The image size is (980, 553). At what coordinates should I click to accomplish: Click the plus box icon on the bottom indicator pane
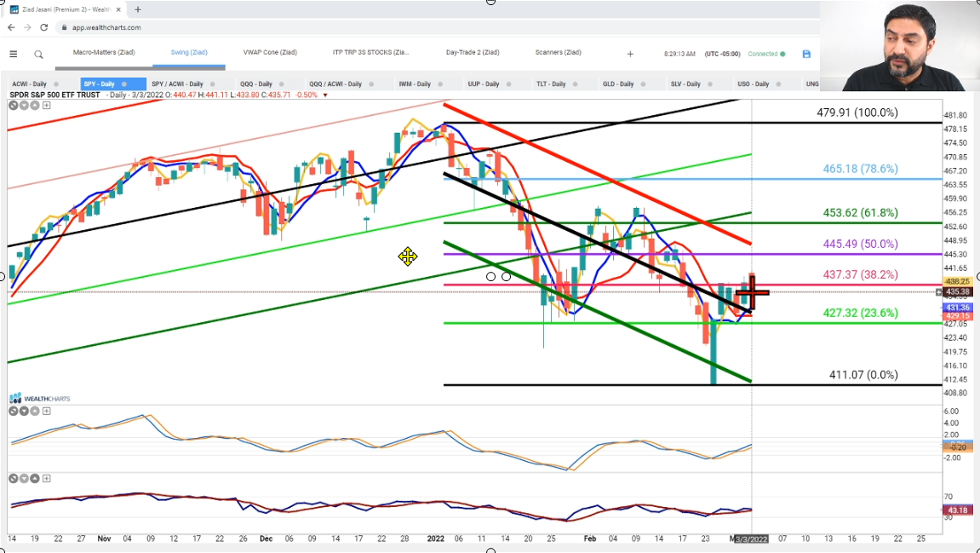pos(46,479)
